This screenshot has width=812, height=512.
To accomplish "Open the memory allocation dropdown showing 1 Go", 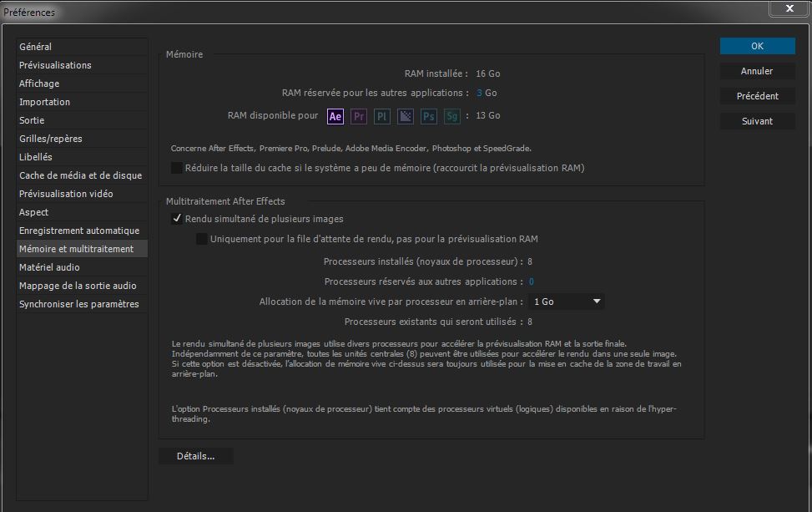I will [x=566, y=302].
